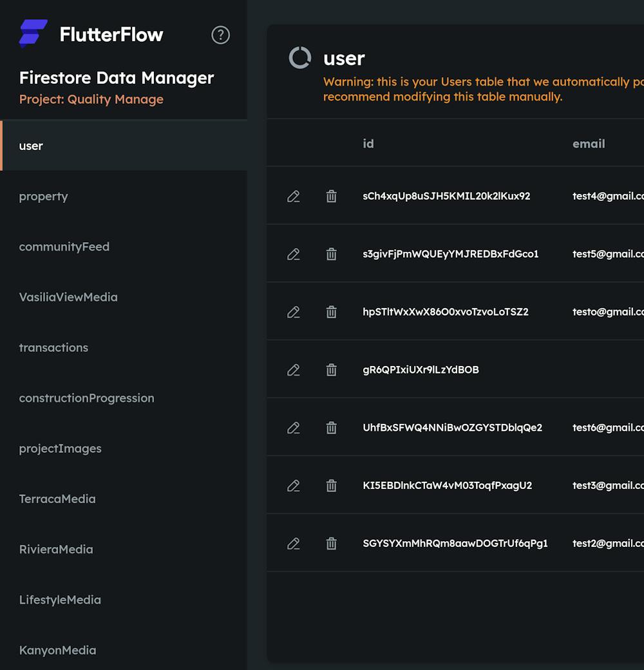Screen dimensions: 644x670
Task: Click the orange Users table warning text
Action: pos(484,89)
